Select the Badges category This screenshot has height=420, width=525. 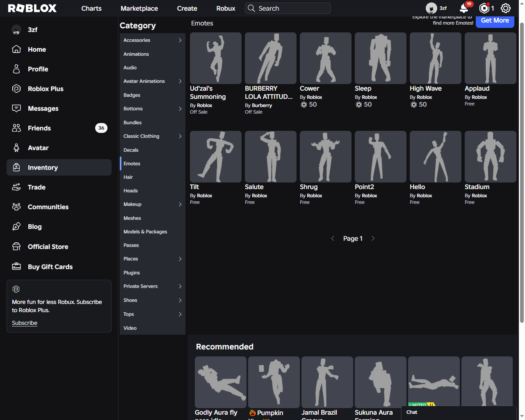coord(153,95)
